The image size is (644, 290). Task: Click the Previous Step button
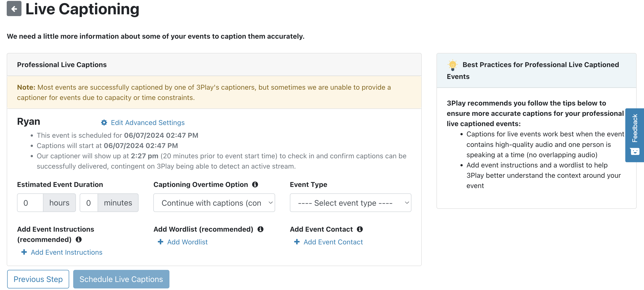tap(38, 279)
